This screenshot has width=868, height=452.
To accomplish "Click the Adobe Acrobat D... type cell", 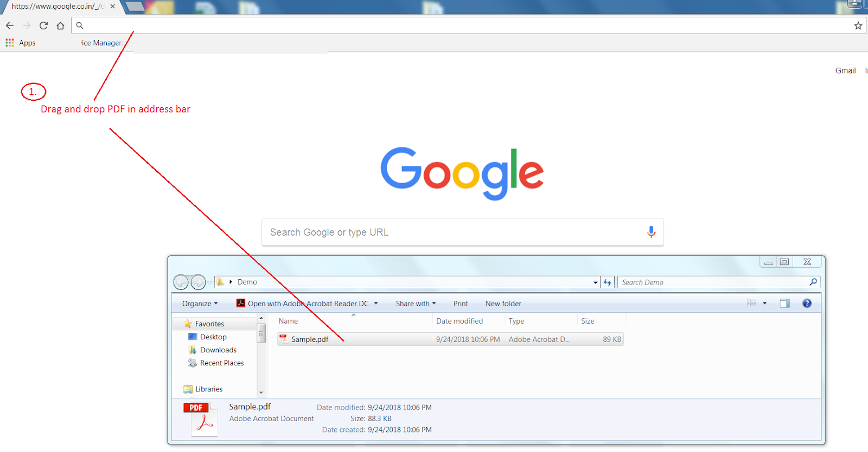I will click(x=539, y=339).
